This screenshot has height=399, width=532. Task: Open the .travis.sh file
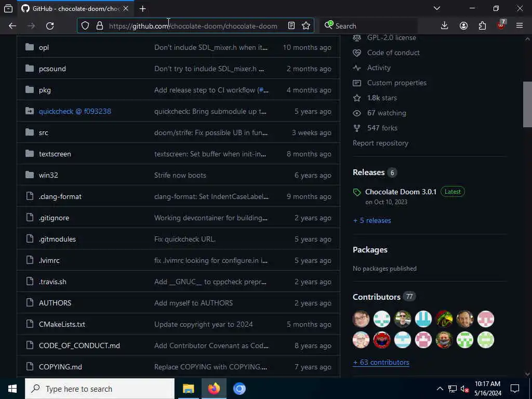[x=52, y=282]
